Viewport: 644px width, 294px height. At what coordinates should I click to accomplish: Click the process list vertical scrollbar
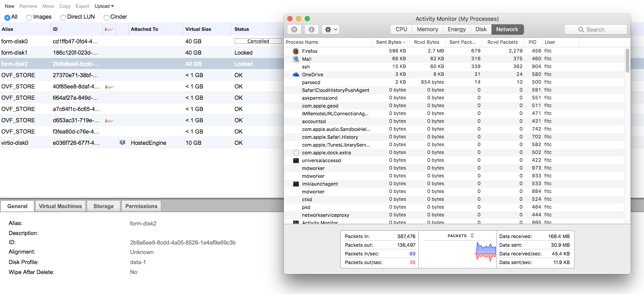627,61
